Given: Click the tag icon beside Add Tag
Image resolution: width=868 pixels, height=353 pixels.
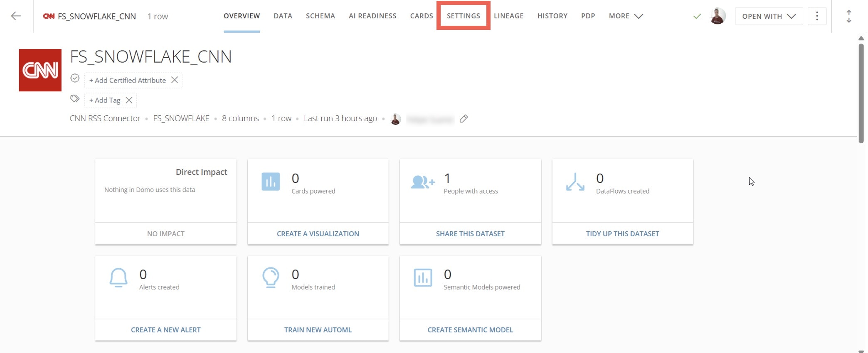Looking at the screenshot, I should 75,98.
